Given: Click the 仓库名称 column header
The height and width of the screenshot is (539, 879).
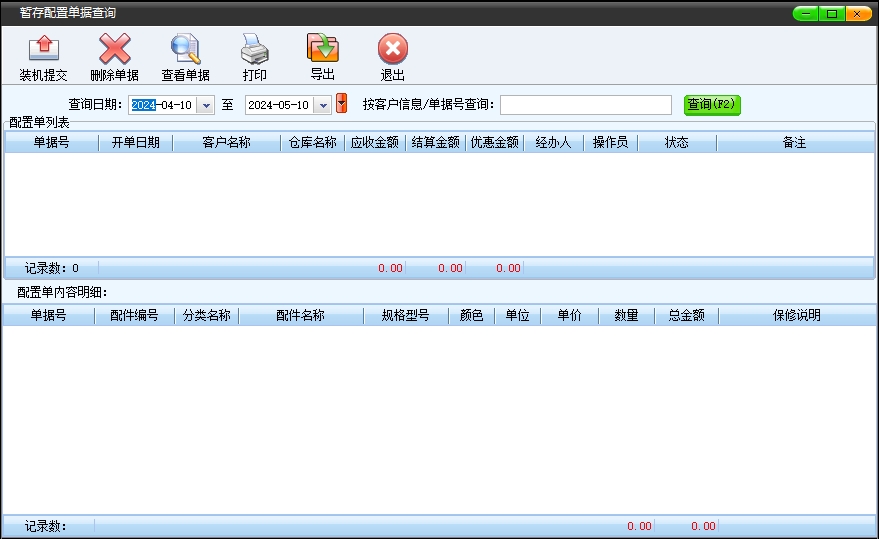Looking at the screenshot, I should (312, 143).
